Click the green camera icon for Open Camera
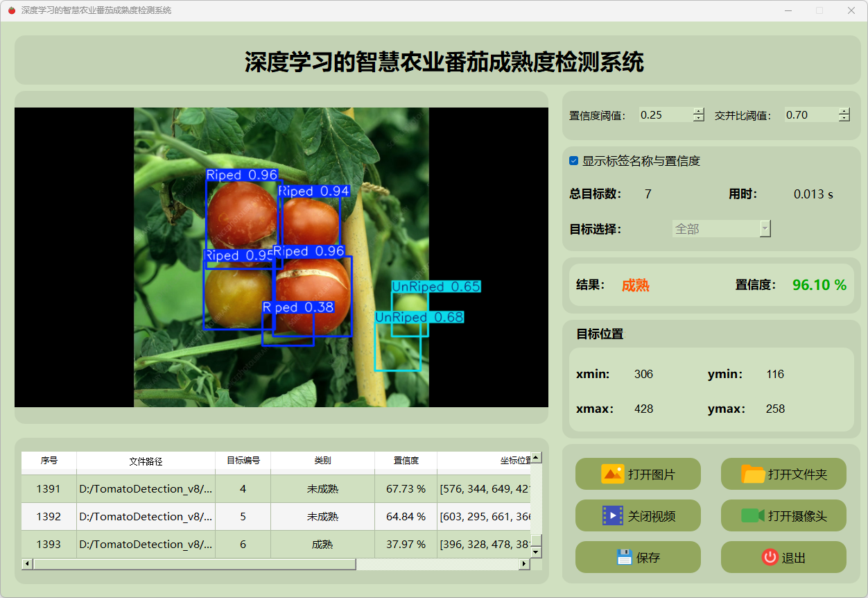Screen dimensions: 868x598 click(x=753, y=515)
